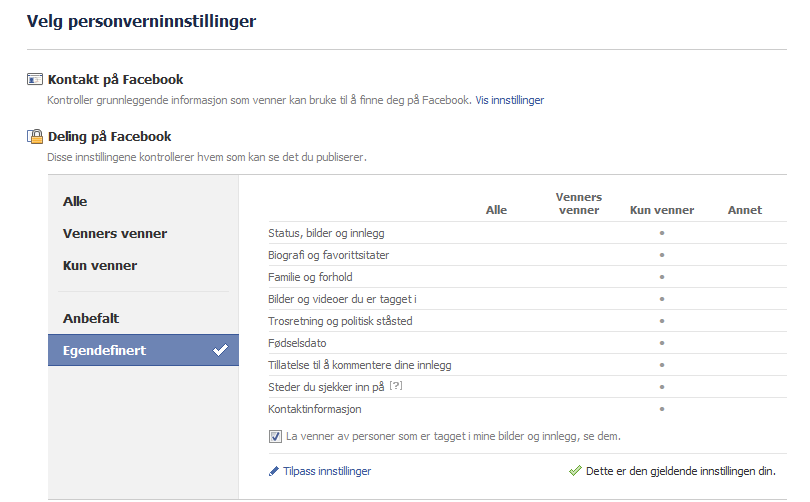Click the Tillatelse til å kommentere dine innlegg label
This screenshot has height=502, width=810.
tap(360, 365)
